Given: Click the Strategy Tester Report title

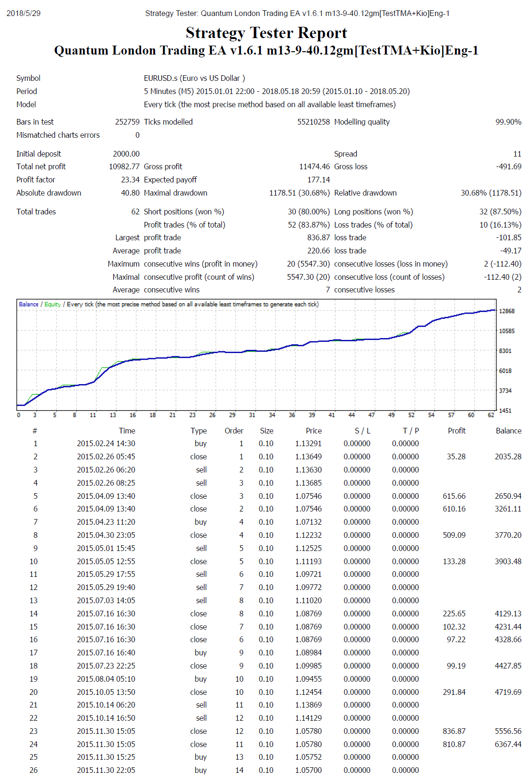Looking at the screenshot, I should (266, 33).
